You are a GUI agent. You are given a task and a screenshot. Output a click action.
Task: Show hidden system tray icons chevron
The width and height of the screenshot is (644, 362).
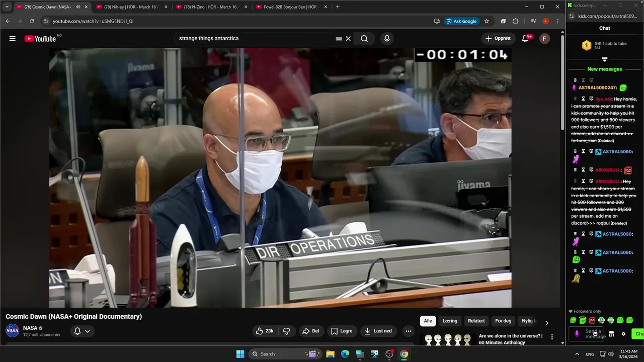click(577, 354)
